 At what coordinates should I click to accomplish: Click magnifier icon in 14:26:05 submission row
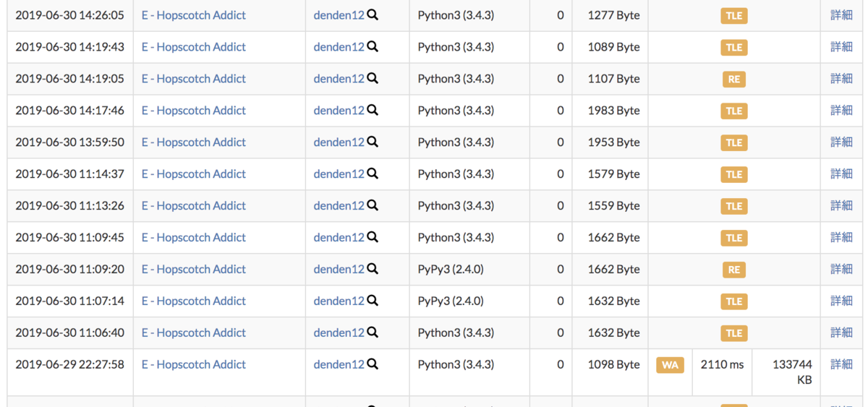tap(373, 15)
